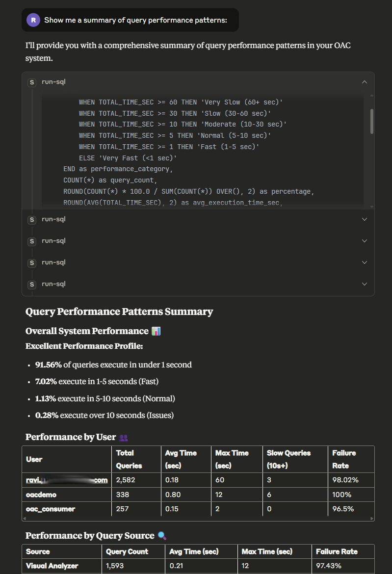Image resolution: width=392 pixels, height=574 pixels.
Task: Click the S icon of the expanded run-sql block
Action: click(32, 82)
